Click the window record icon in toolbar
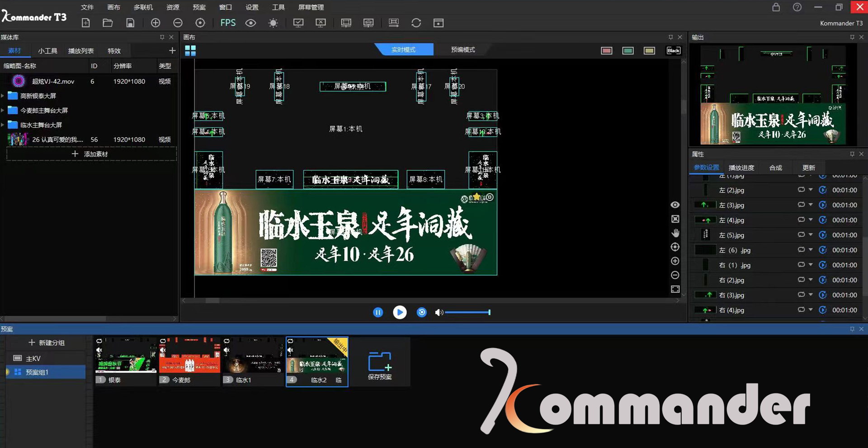868x448 pixels. 439,23
